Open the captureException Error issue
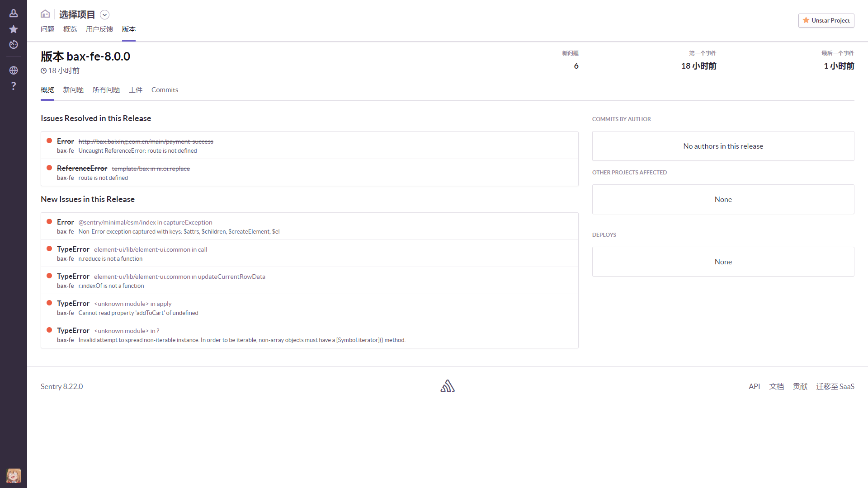The image size is (868, 488). [x=66, y=222]
